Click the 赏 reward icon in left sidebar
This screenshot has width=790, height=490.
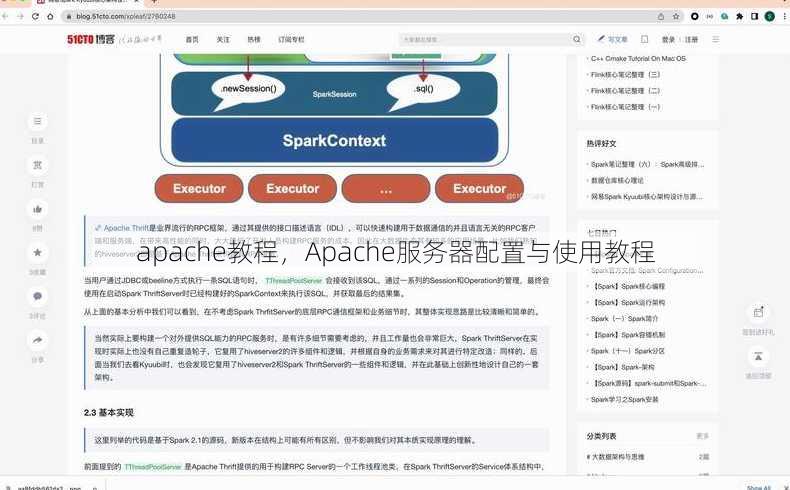37,165
